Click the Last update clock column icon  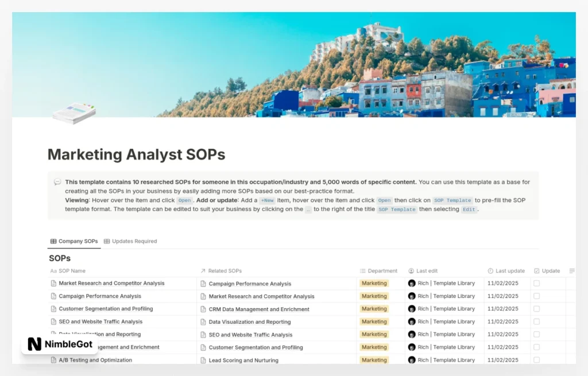(490, 270)
